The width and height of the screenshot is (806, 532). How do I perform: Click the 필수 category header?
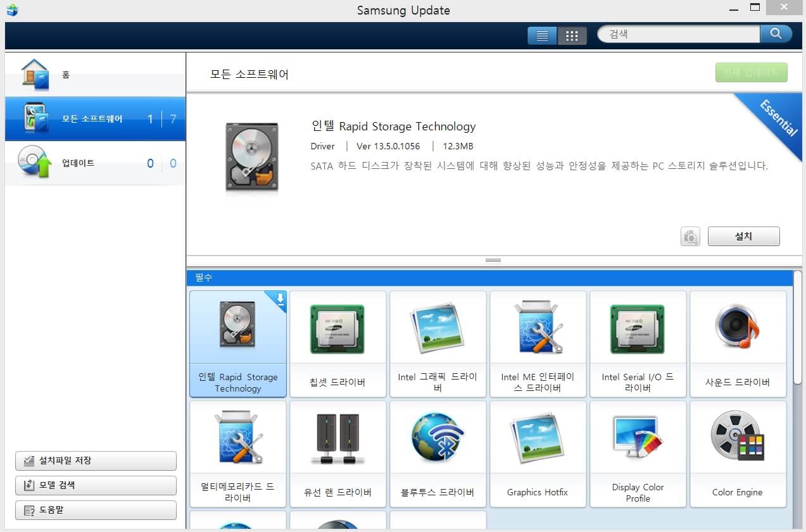[x=489, y=278]
